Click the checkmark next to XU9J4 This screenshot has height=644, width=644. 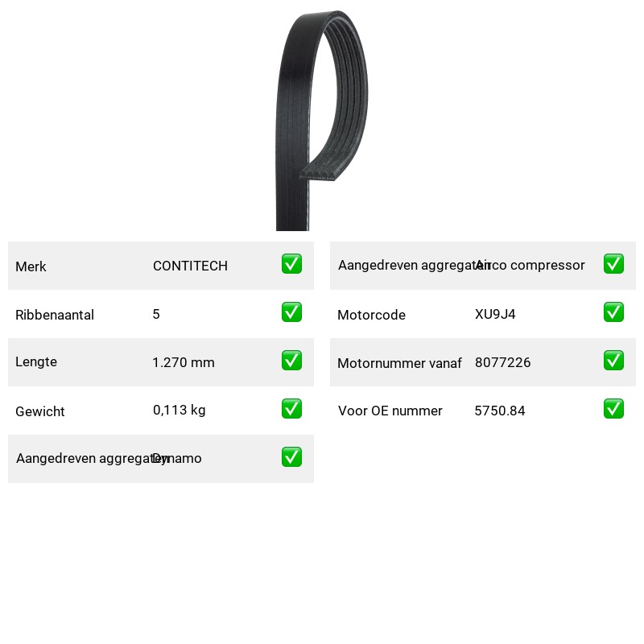[x=613, y=312]
